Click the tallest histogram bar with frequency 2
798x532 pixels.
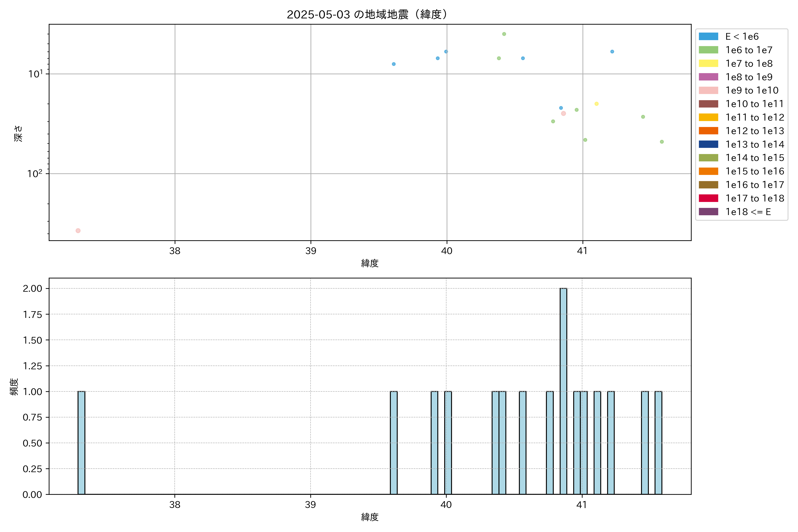[x=563, y=391]
